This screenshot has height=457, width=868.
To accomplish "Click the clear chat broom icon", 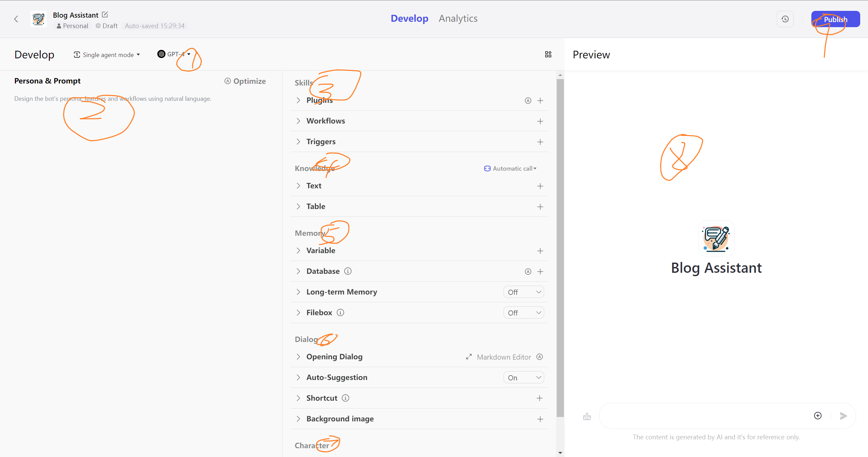I will pyautogui.click(x=587, y=416).
